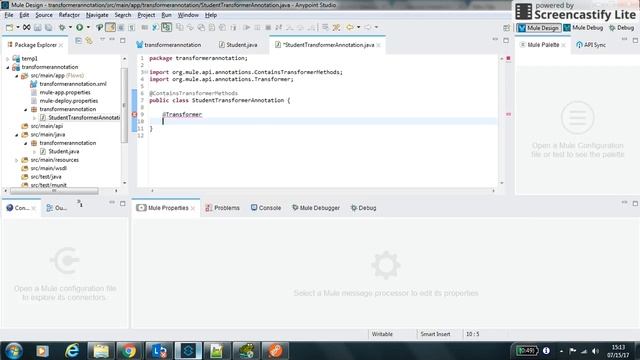Switch to the Debug perspective button
The width and height of the screenshot is (640, 360).
tap(621, 28)
